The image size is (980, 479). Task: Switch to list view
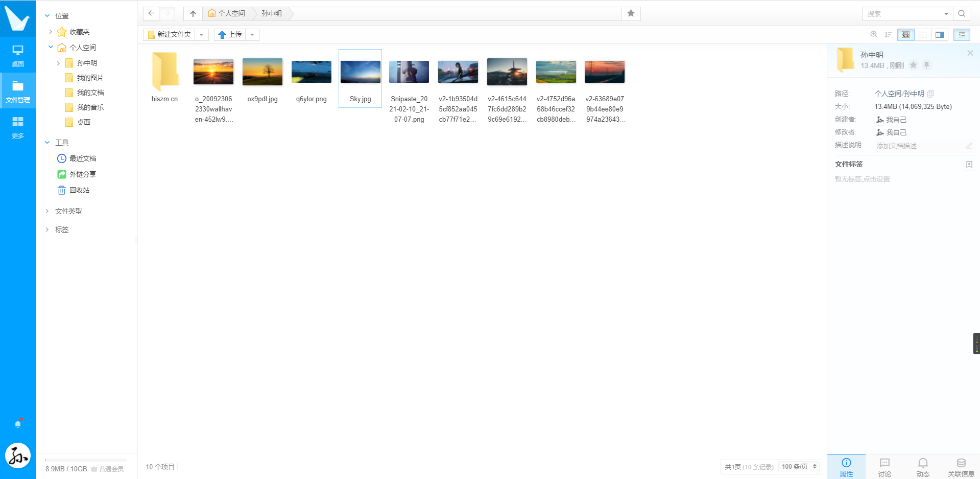pos(923,34)
